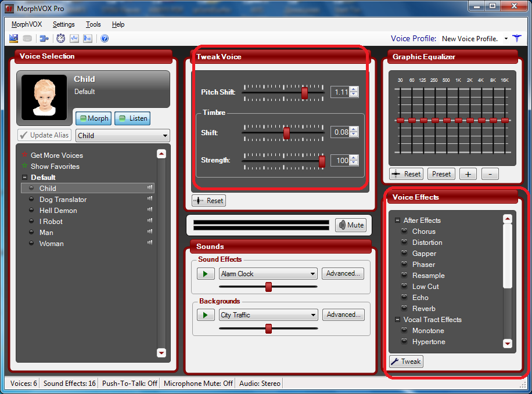Viewport: 532px width, 394px height.
Task: Collapse the After Effects group
Action: point(397,221)
